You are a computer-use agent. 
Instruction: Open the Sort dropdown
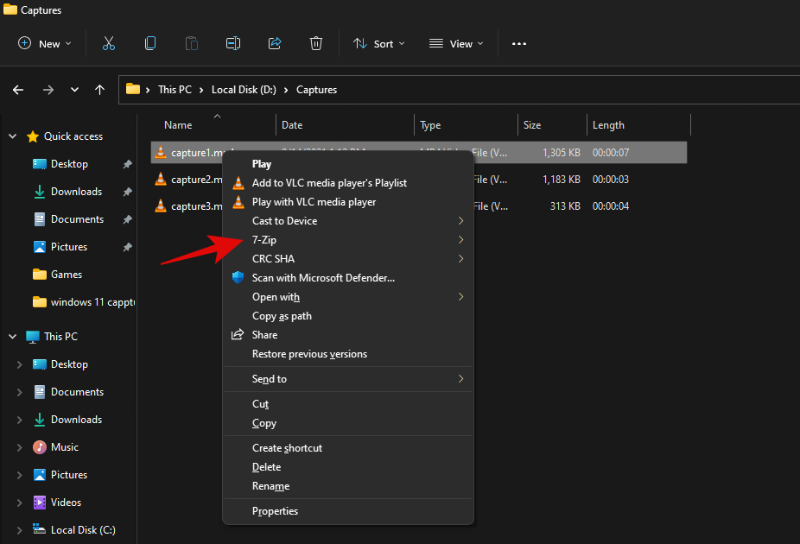point(379,43)
